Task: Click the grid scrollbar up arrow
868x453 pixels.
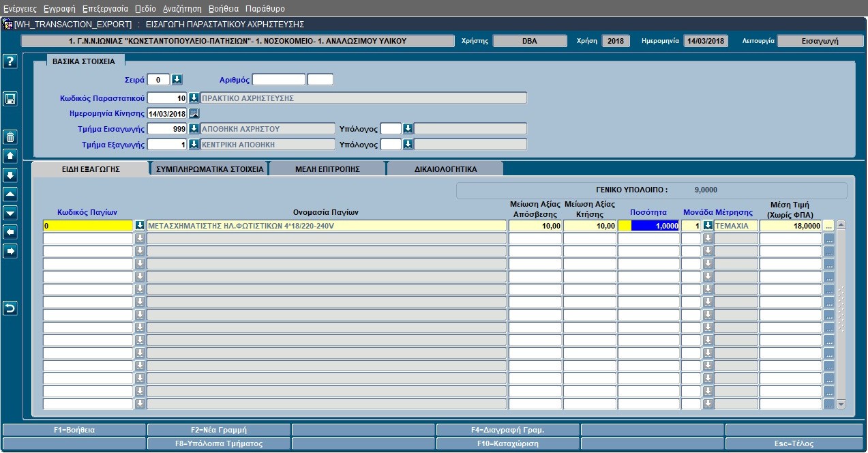Action: [x=841, y=224]
